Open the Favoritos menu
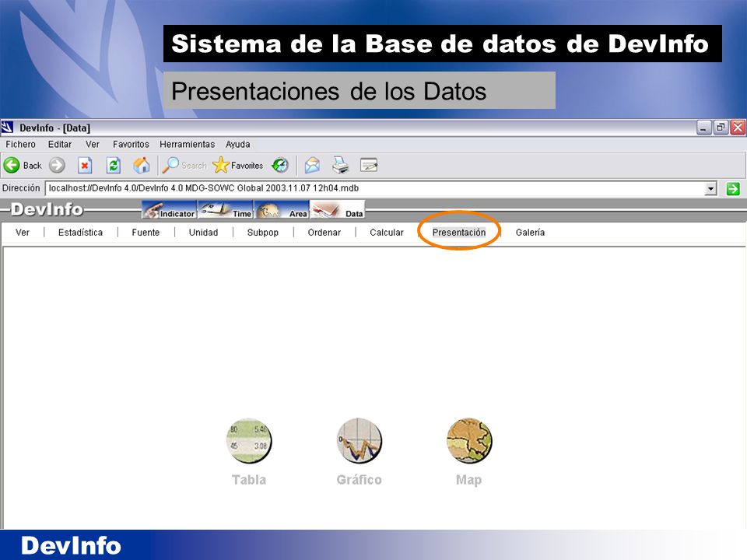The height and width of the screenshot is (560, 747). click(x=131, y=145)
